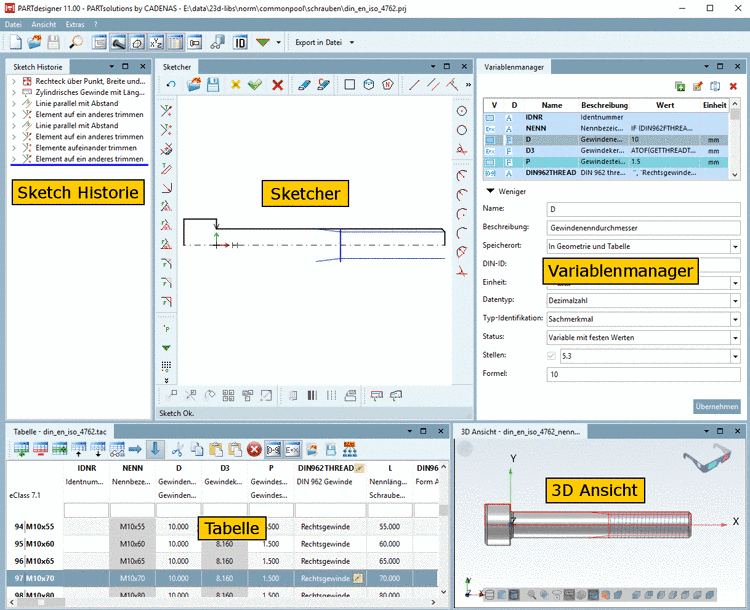The image size is (750, 610).
Task: Collapse the Weniger section
Action: point(490,191)
